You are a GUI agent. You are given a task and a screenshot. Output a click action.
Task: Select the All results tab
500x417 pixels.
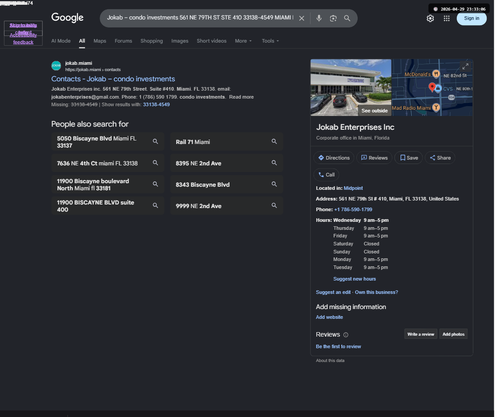pyautogui.click(x=82, y=41)
